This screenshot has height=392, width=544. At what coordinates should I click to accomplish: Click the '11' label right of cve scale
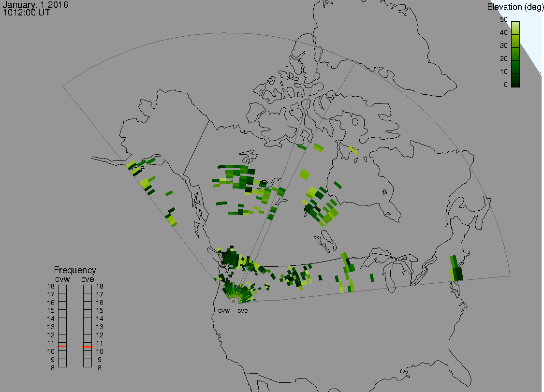click(x=100, y=344)
